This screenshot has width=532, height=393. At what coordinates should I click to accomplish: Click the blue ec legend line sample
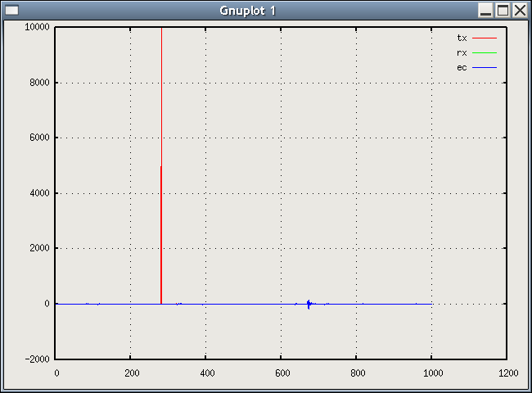pos(485,67)
